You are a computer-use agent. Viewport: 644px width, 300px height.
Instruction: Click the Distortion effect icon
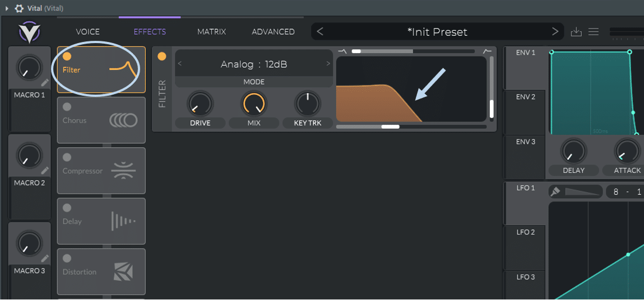(124, 271)
